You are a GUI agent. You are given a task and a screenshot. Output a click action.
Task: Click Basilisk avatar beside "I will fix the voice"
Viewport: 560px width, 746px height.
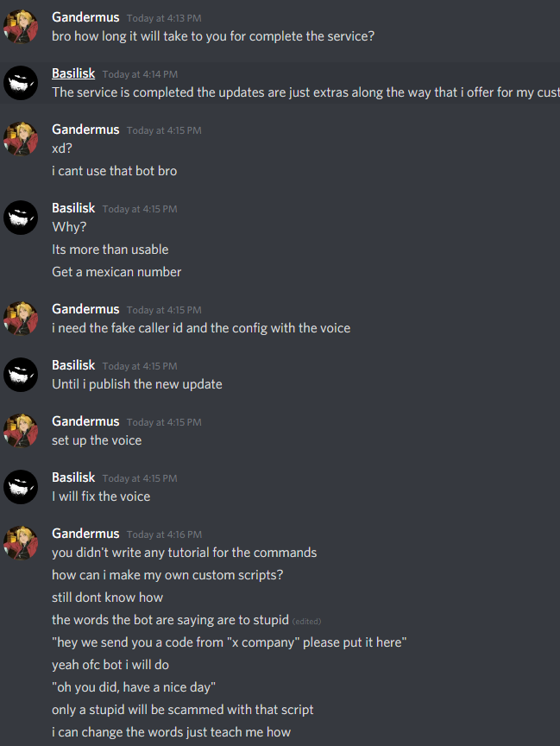coord(21,487)
